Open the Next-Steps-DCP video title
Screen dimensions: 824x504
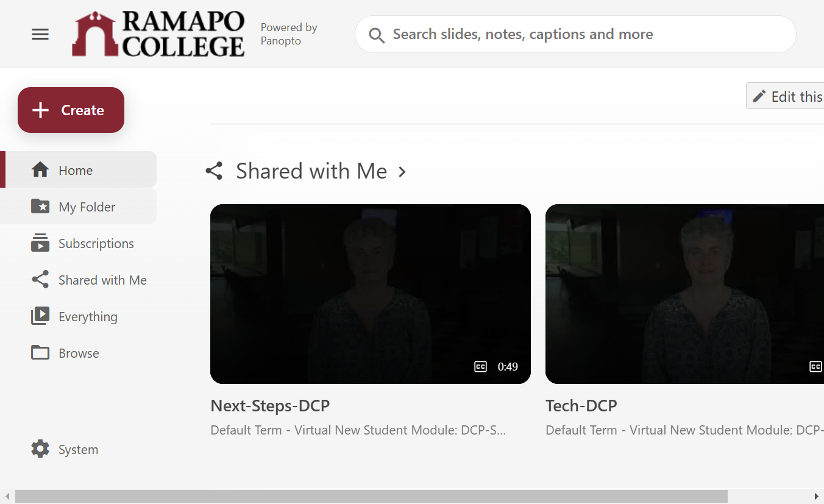[x=270, y=406]
